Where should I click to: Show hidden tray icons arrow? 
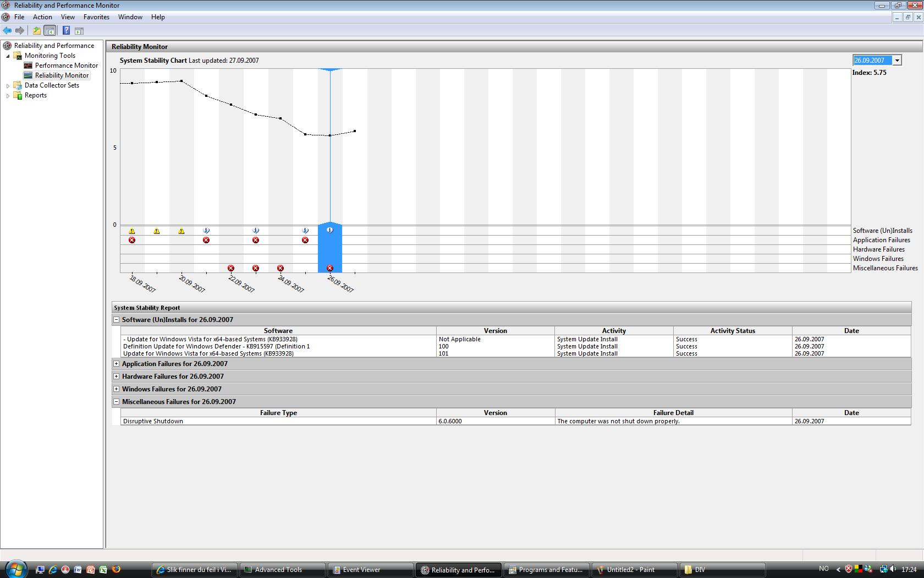coord(838,569)
